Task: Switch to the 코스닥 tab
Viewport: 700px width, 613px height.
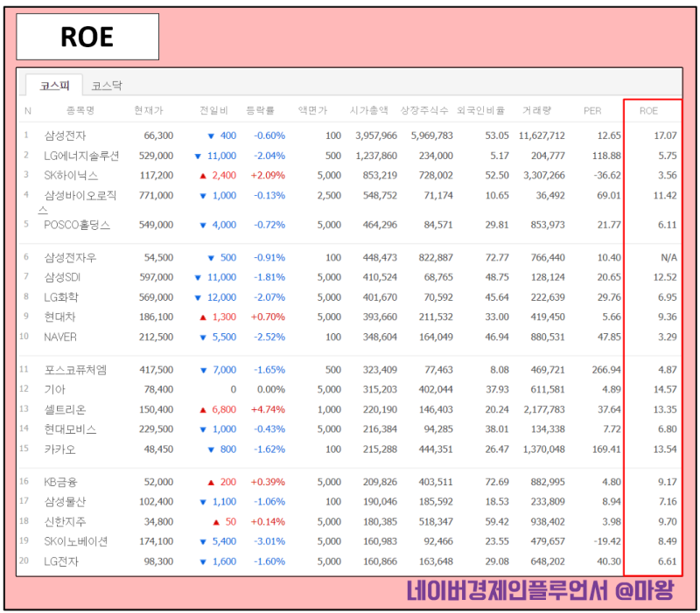Action: tap(107, 86)
